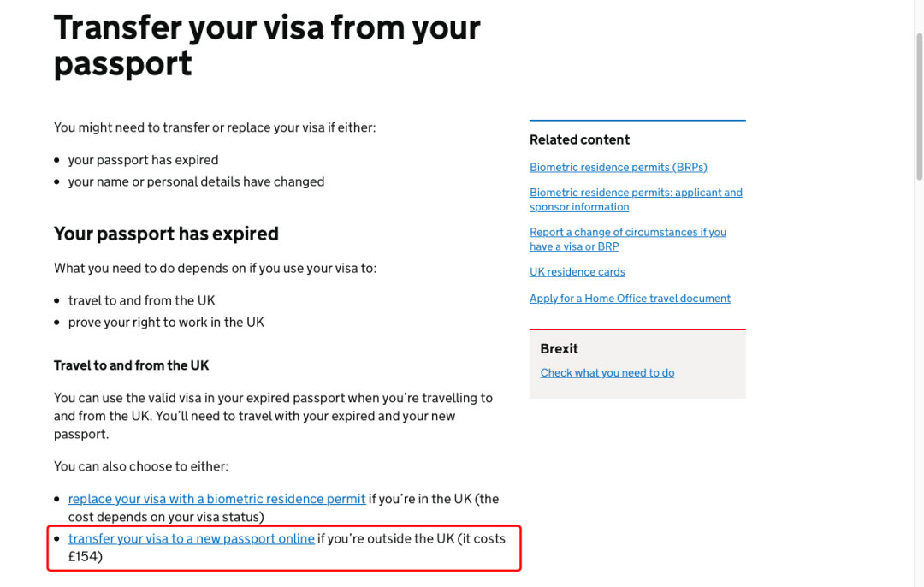Click the vertical scrollbar thumb
This screenshot has width=924, height=587.
919,106
